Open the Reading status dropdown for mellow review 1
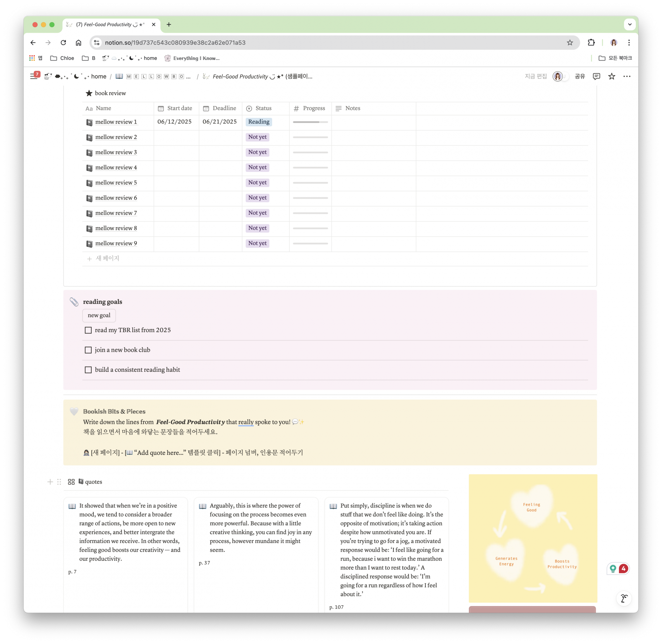This screenshot has width=662, height=644. point(259,122)
